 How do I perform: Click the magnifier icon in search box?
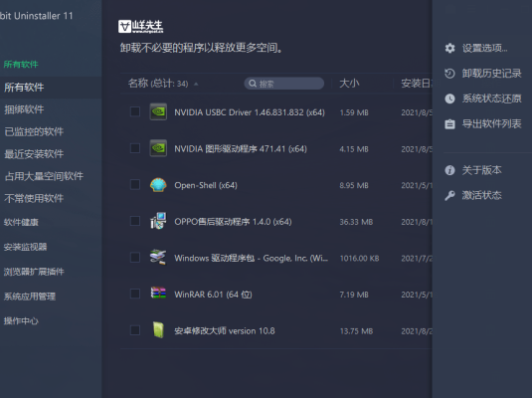coord(253,84)
